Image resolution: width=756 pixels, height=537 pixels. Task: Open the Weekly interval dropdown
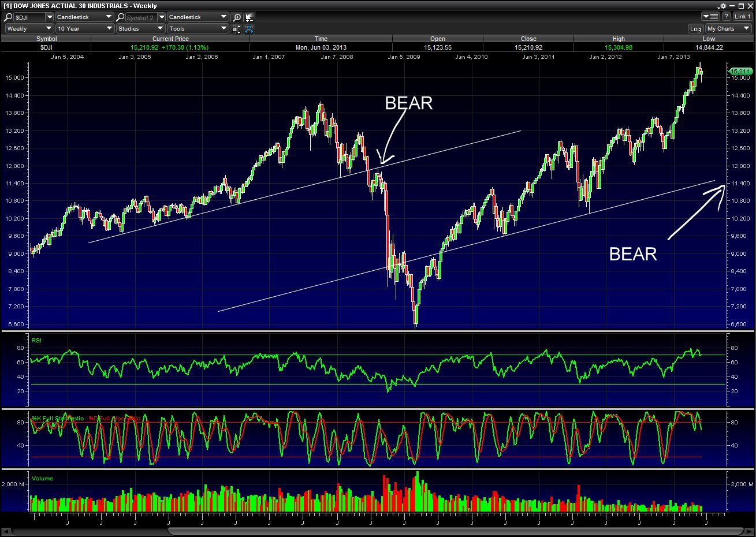click(x=29, y=28)
